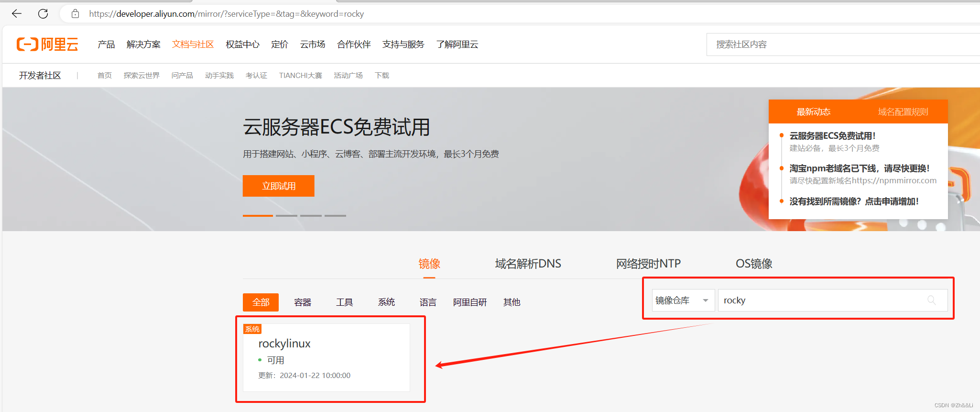Click the browser address bar URL

pos(227,14)
